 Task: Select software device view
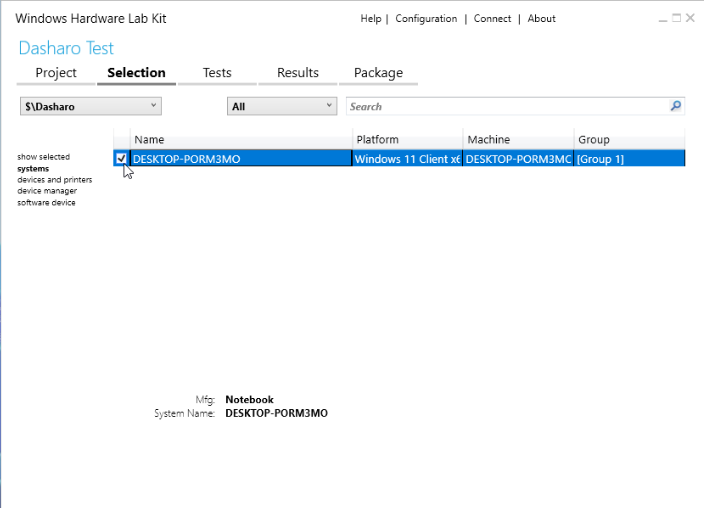[x=46, y=203]
